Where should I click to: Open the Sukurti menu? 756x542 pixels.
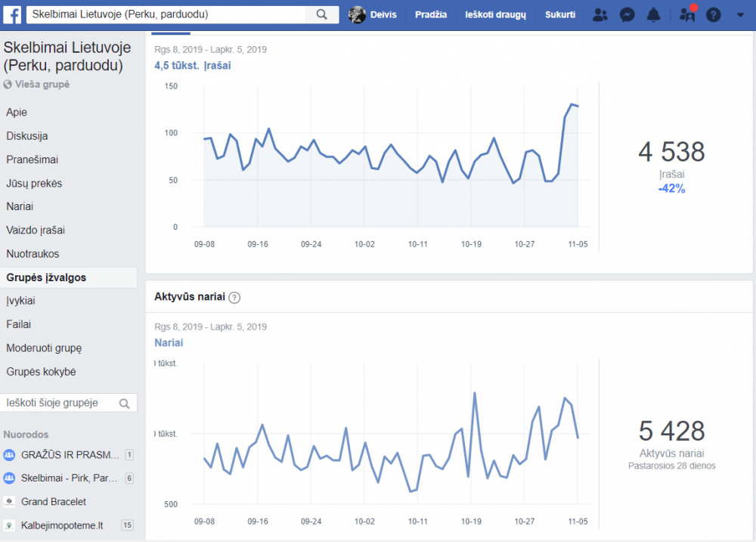coord(559,14)
